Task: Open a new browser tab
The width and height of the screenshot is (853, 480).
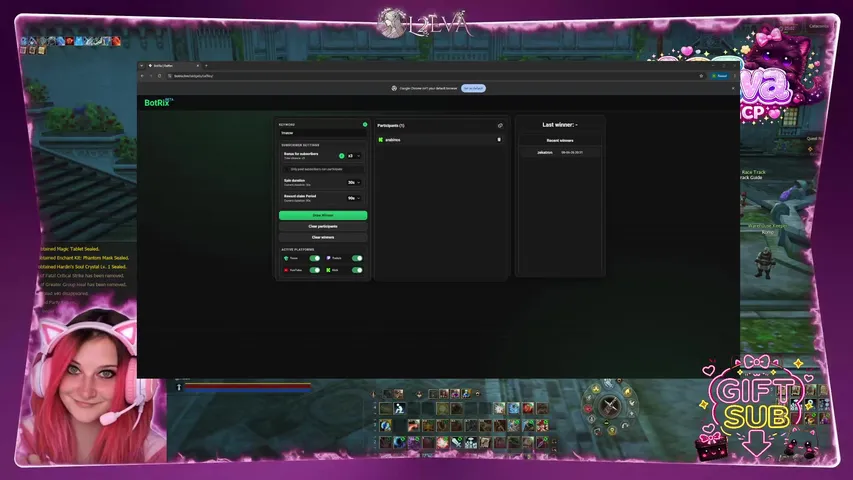Action: [206, 65]
